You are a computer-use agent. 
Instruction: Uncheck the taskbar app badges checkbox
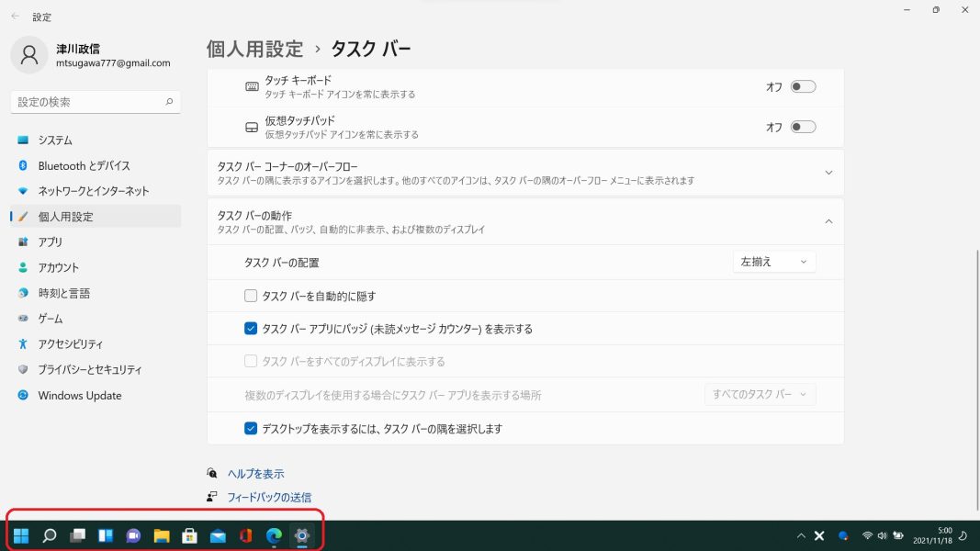point(251,329)
